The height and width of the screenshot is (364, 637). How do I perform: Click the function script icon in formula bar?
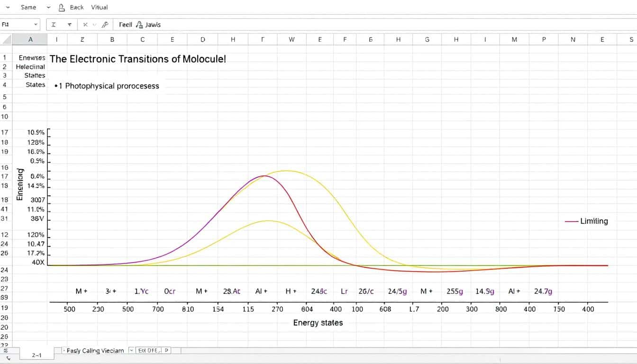click(105, 25)
